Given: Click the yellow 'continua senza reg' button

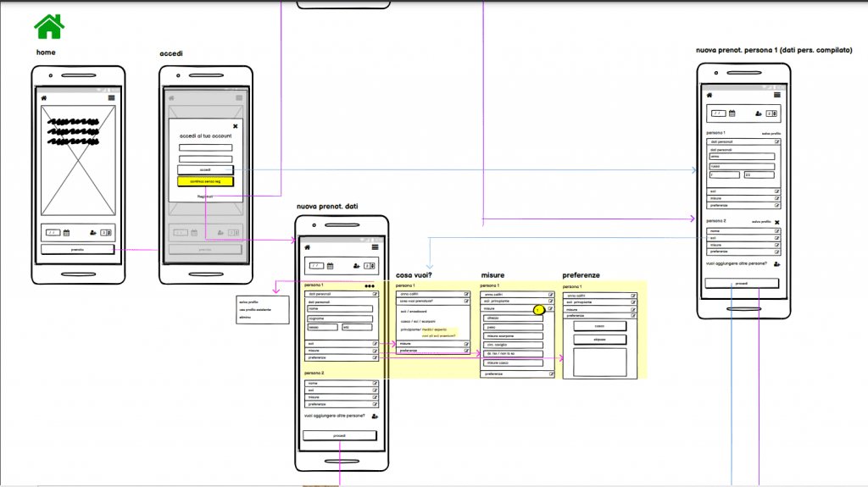Looking at the screenshot, I should coord(204,181).
